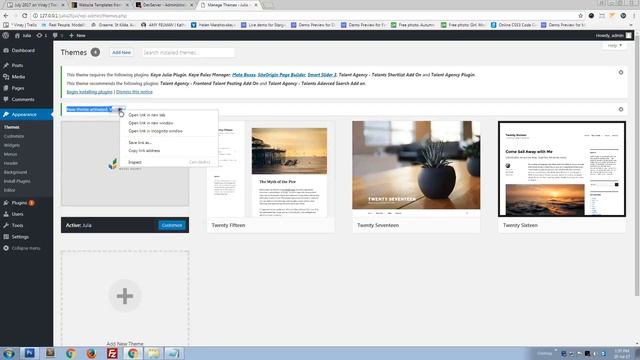Open the Customize submenu item

point(14,136)
